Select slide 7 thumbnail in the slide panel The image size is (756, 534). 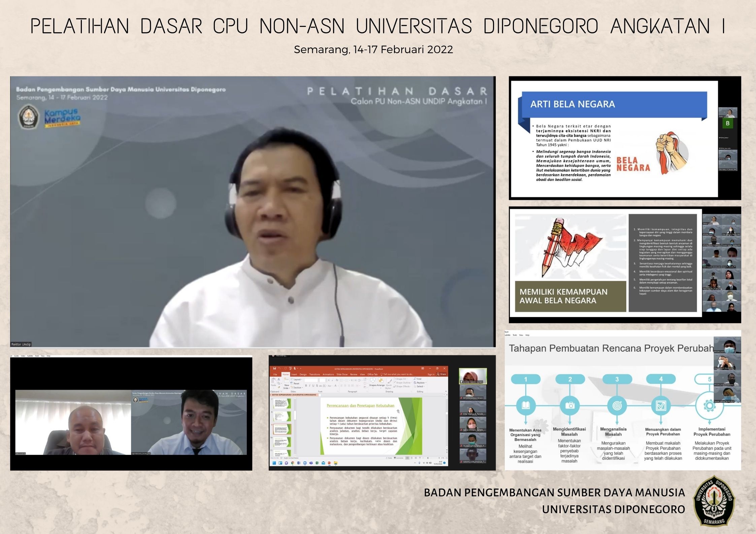coord(282,403)
